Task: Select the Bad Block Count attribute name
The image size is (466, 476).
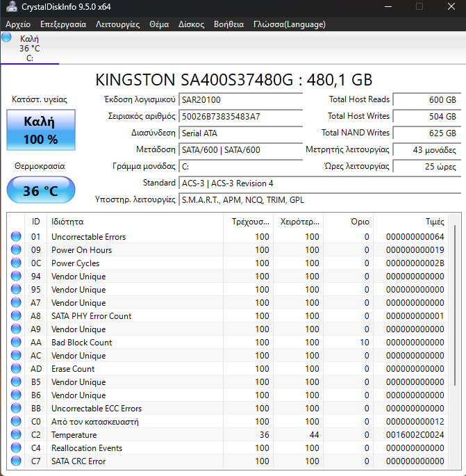Action: (x=82, y=342)
